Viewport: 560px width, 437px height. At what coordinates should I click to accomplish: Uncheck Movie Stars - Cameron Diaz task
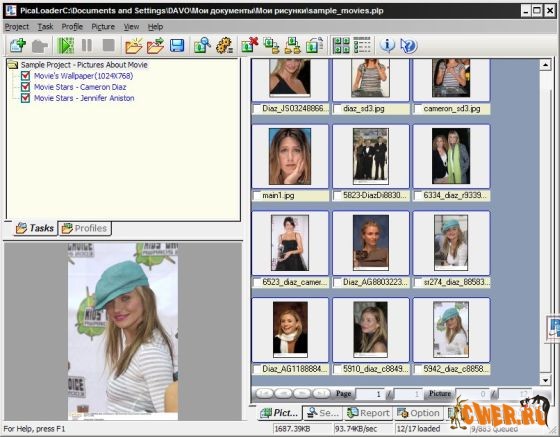tap(25, 87)
